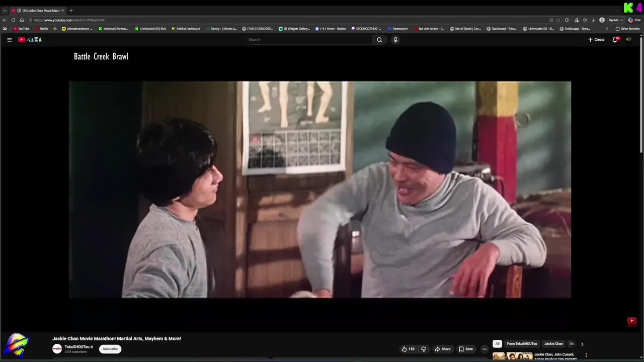644x362 pixels.
Task: Select the Jackie Chan filter chip
Action: pyautogui.click(x=553, y=344)
